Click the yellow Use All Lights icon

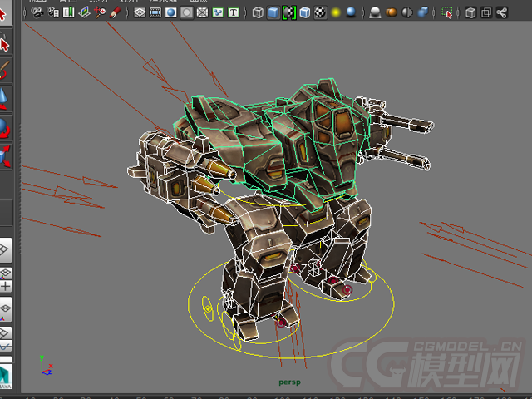pos(336,13)
